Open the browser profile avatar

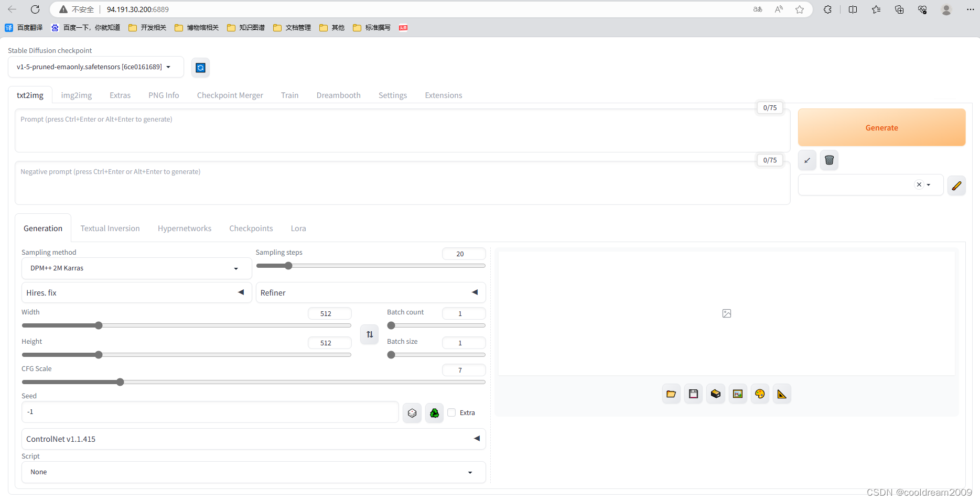[x=946, y=9]
